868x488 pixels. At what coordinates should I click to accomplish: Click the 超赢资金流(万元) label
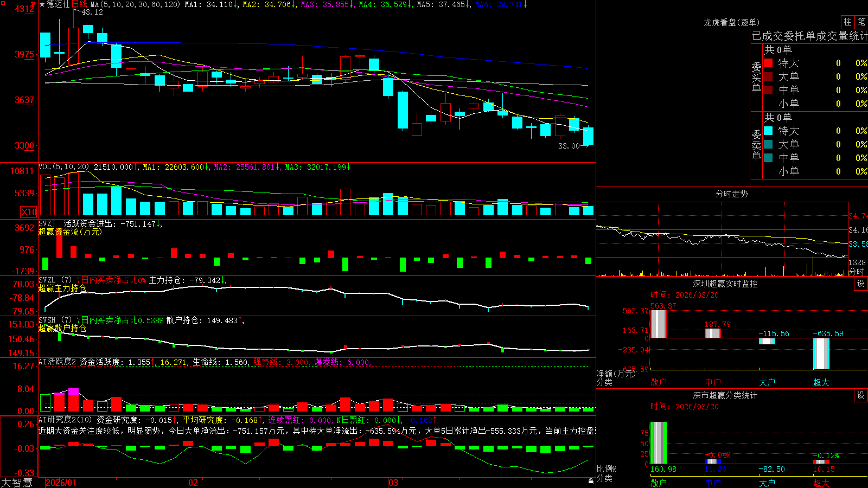pos(70,232)
